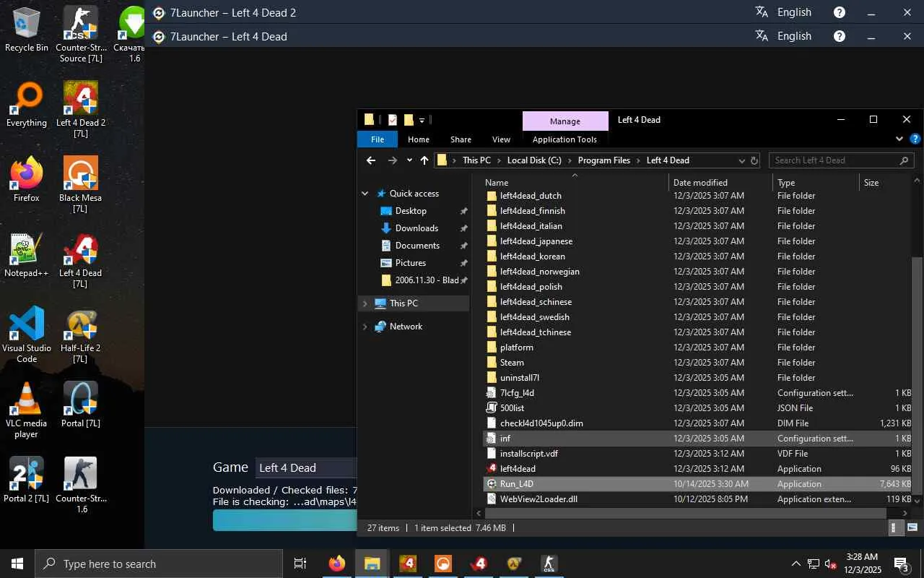
Task: Open the notification center icon
Action: coord(902,564)
